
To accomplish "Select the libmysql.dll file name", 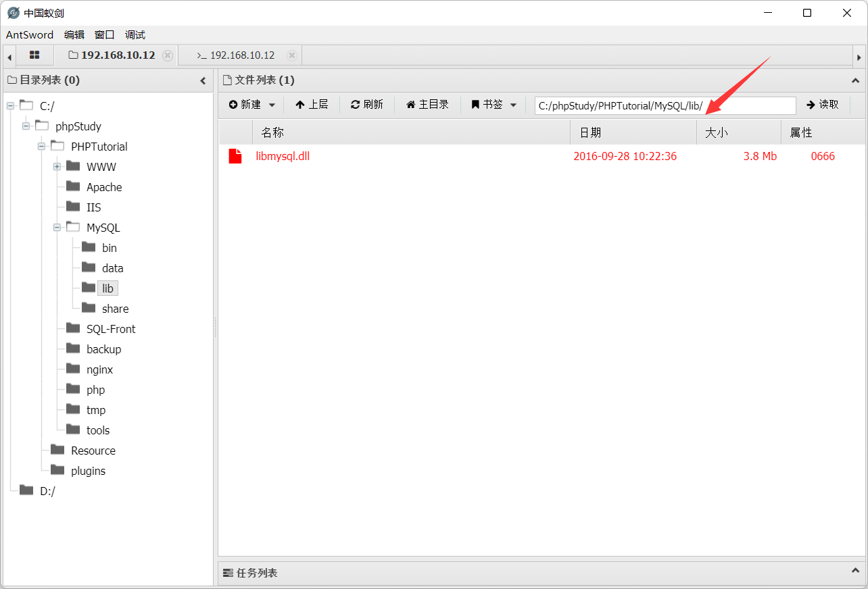I will 283,156.
